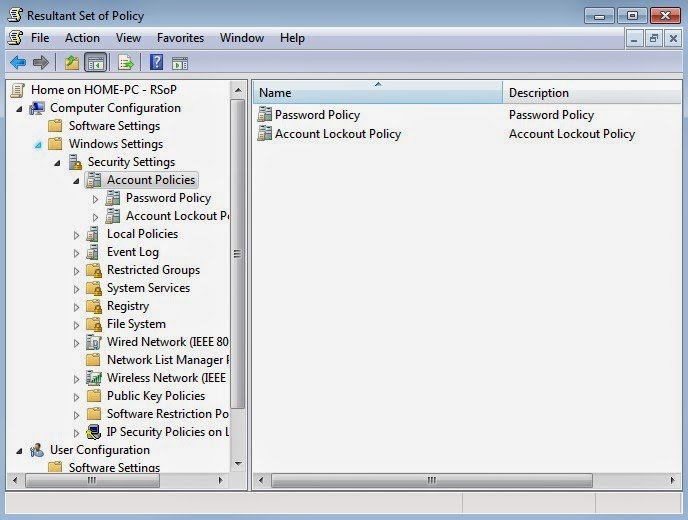Image resolution: width=688 pixels, height=520 pixels.
Task: Toggle Show/Hide Action Pane button
Action: [180, 63]
